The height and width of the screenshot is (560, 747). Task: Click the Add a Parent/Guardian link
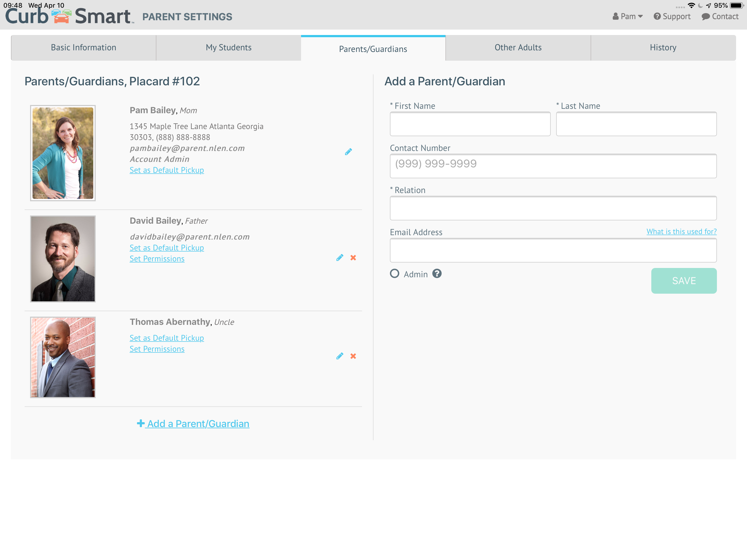coord(193,424)
